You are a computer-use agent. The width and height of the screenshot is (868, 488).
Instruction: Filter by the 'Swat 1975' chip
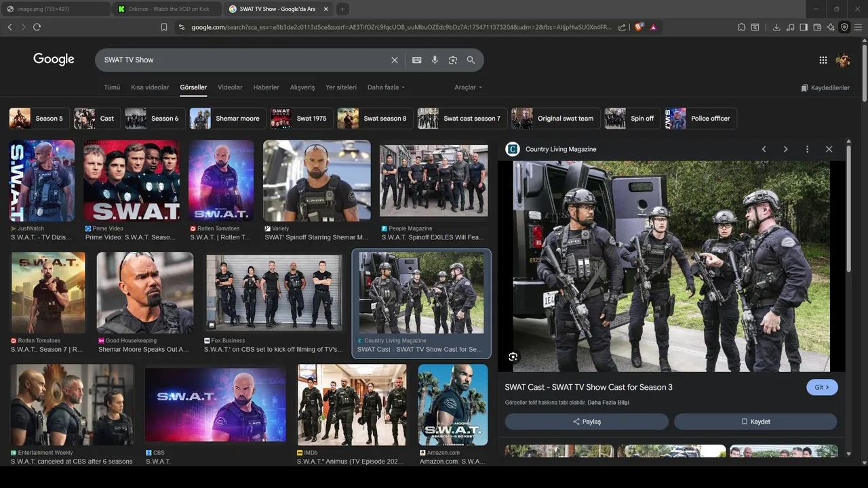(x=300, y=119)
